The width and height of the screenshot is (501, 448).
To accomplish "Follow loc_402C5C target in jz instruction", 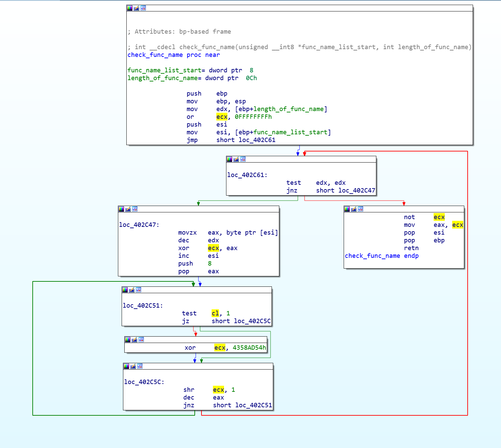I will (x=252, y=321).
